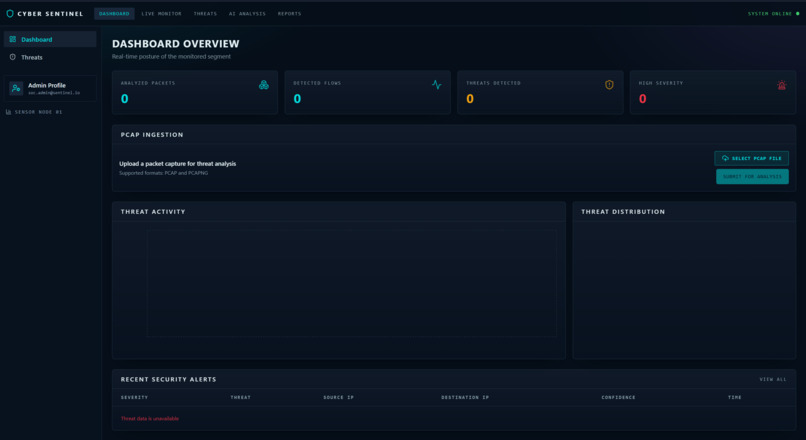This screenshot has width=806, height=440.
Task: Click the Severity column header
Action: pos(134,397)
